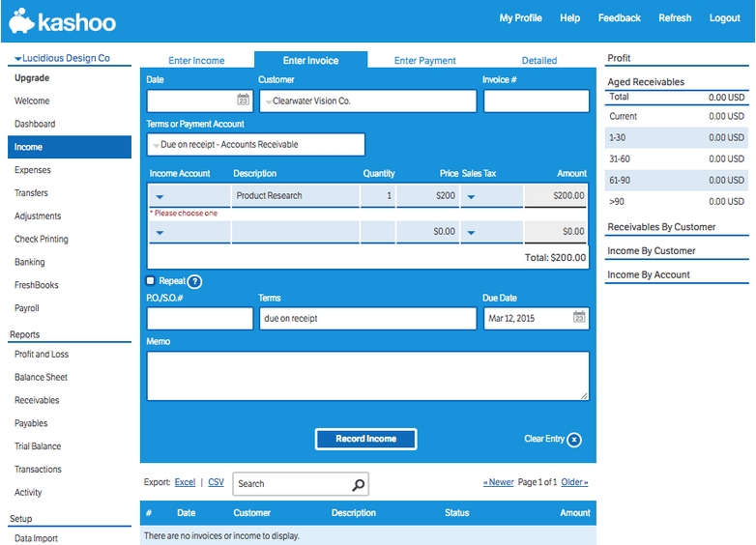Click the Kashoo piggy bank logo
The width and height of the screenshot is (756, 545).
point(21,20)
